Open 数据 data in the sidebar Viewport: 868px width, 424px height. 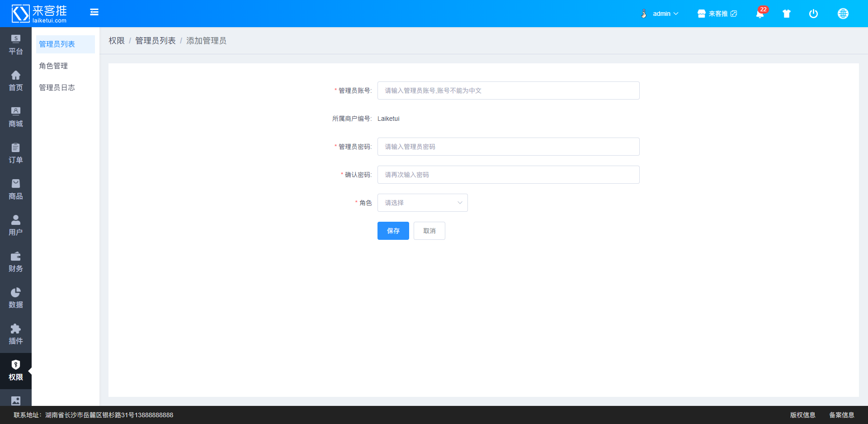click(16, 299)
